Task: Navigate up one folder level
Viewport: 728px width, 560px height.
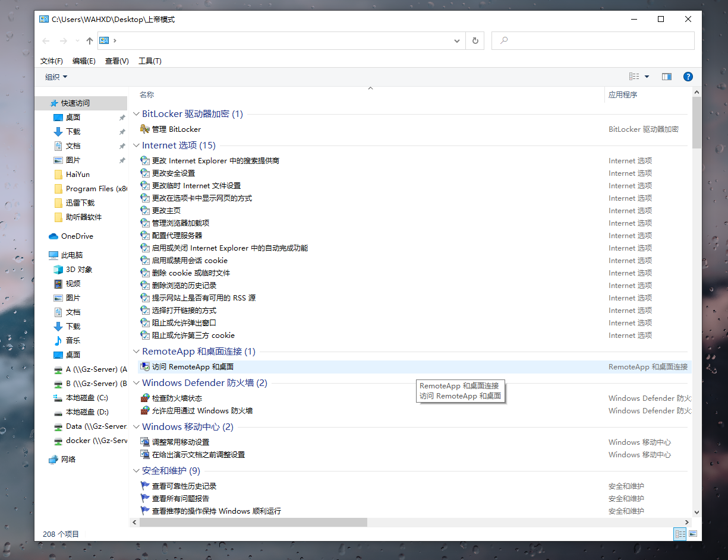Action: tap(89, 40)
